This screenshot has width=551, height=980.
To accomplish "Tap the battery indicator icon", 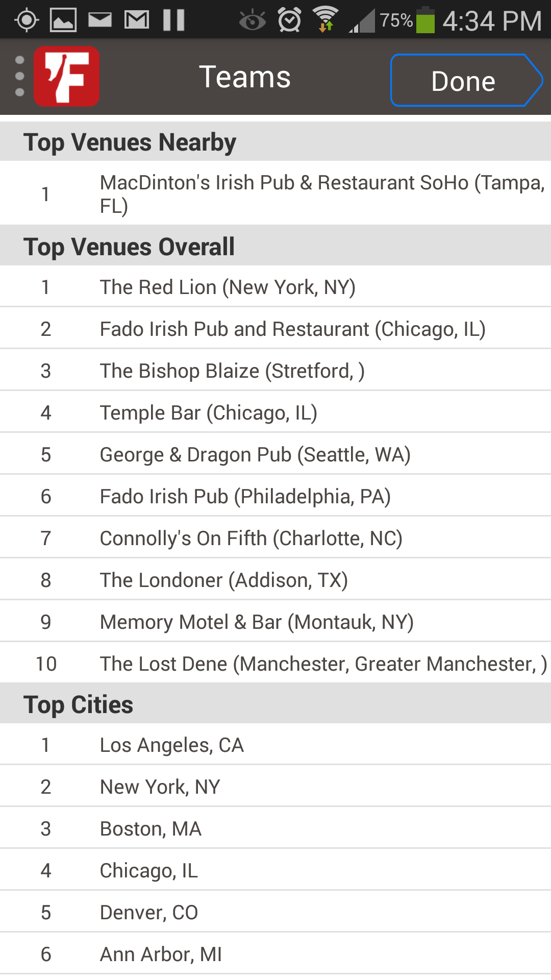I will (x=425, y=20).
